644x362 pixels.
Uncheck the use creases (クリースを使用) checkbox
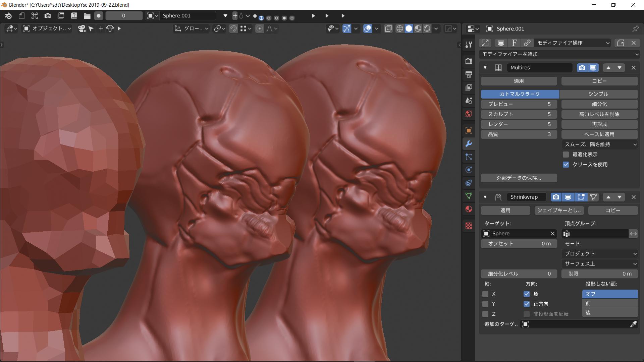[x=566, y=165]
